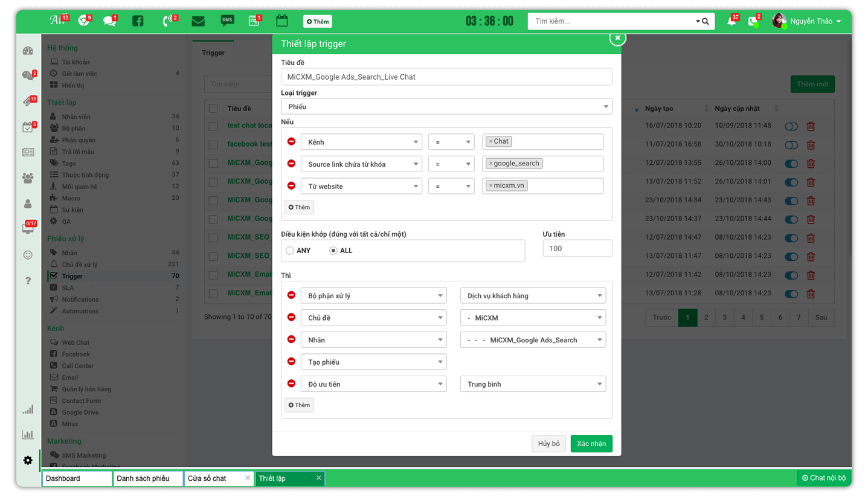Screen dimensions: 868x497
Task: Open the Facebook icon in top bar
Action: [138, 21]
